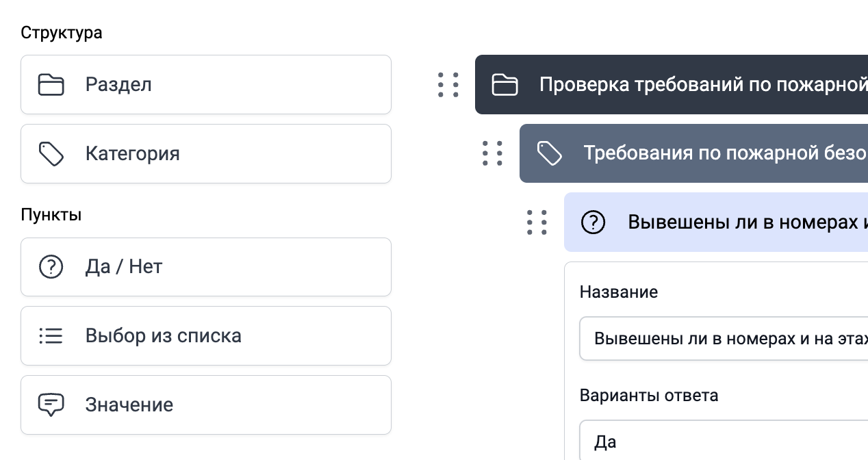Add a Категория structure block
This screenshot has height=460, width=868.
click(205, 153)
